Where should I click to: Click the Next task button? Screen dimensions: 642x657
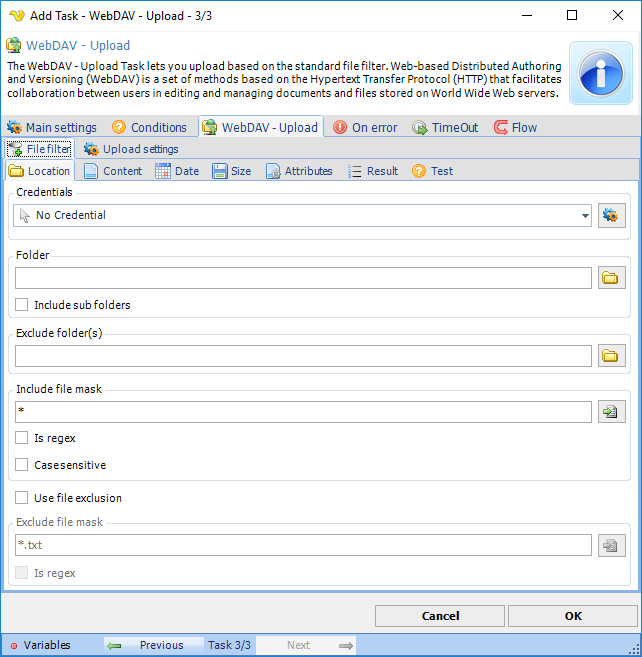[x=306, y=645]
